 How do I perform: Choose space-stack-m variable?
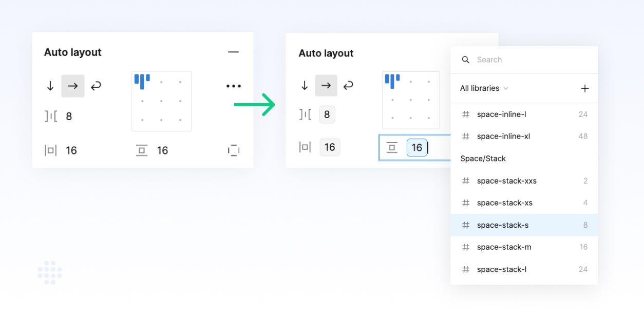tap(524, 247)
